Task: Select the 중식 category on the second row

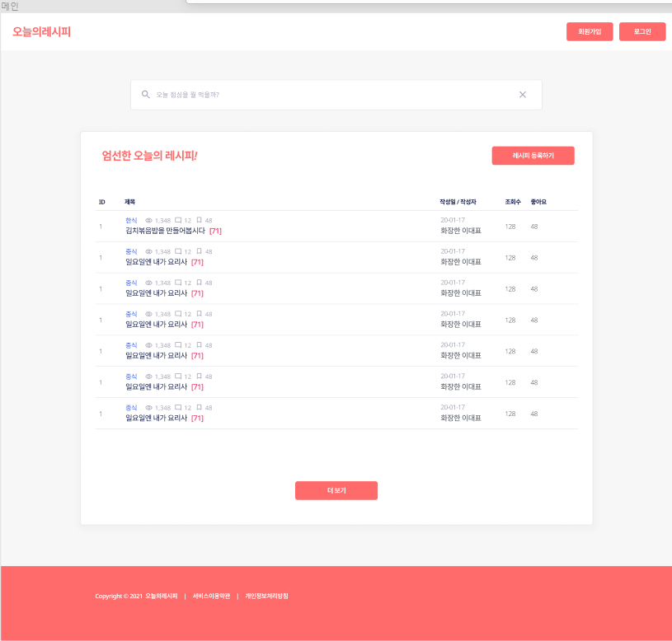Action: click(x=130, y=250)
